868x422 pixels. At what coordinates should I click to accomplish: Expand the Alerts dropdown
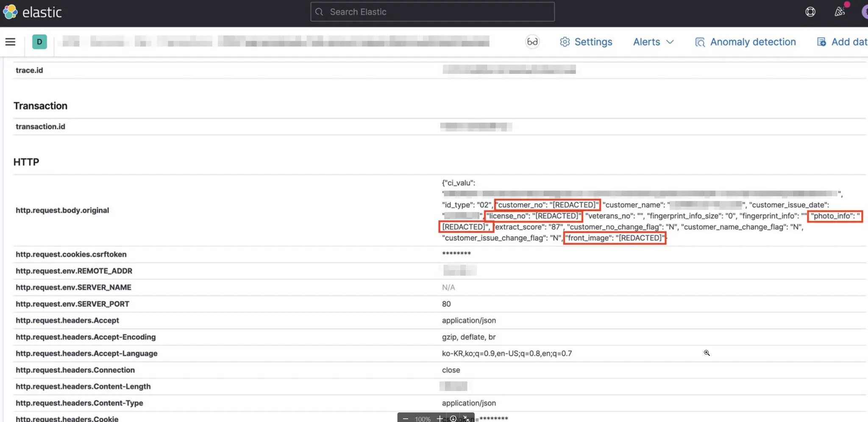coord(653,42)
